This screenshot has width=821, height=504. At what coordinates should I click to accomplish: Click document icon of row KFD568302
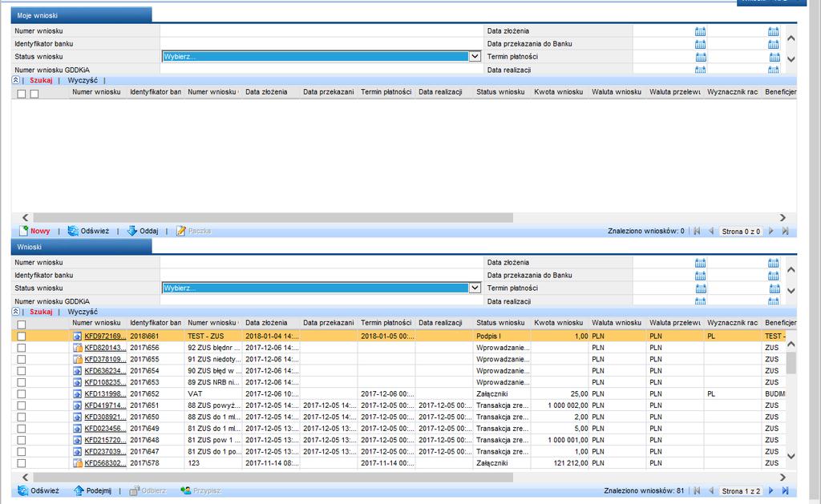pos(78,462)
